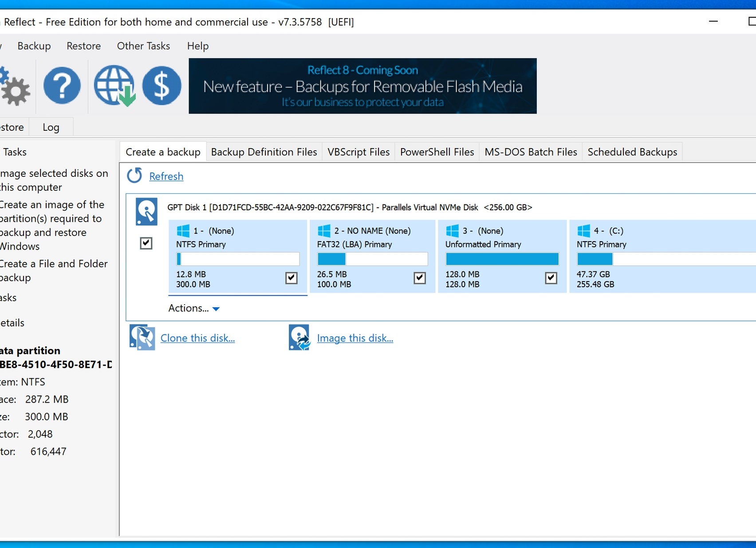Click Windows logo on partition 3
This screenshot has width=756, height=548.
click(452, 231)
